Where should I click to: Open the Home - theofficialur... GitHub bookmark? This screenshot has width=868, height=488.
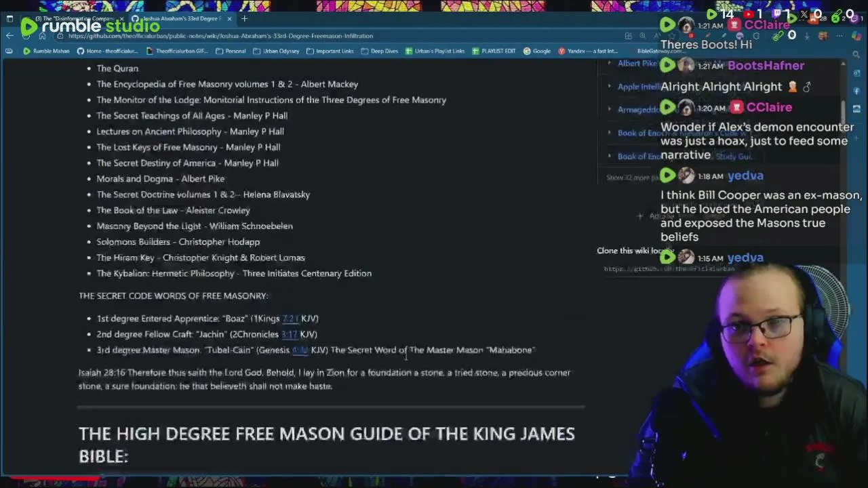[x=107, y=51]
